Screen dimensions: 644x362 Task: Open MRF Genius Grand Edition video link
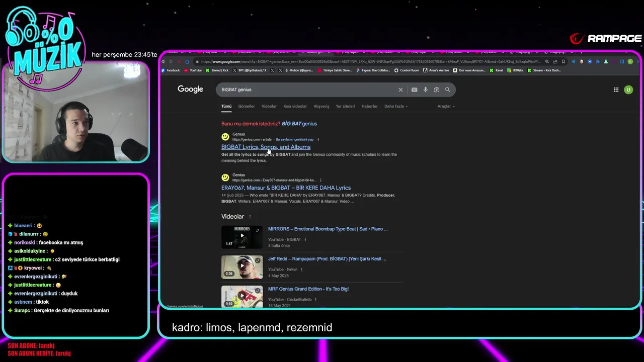308,289
